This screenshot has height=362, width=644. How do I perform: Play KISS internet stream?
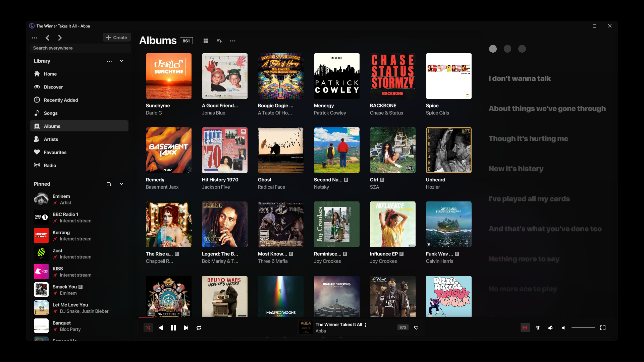79,271
